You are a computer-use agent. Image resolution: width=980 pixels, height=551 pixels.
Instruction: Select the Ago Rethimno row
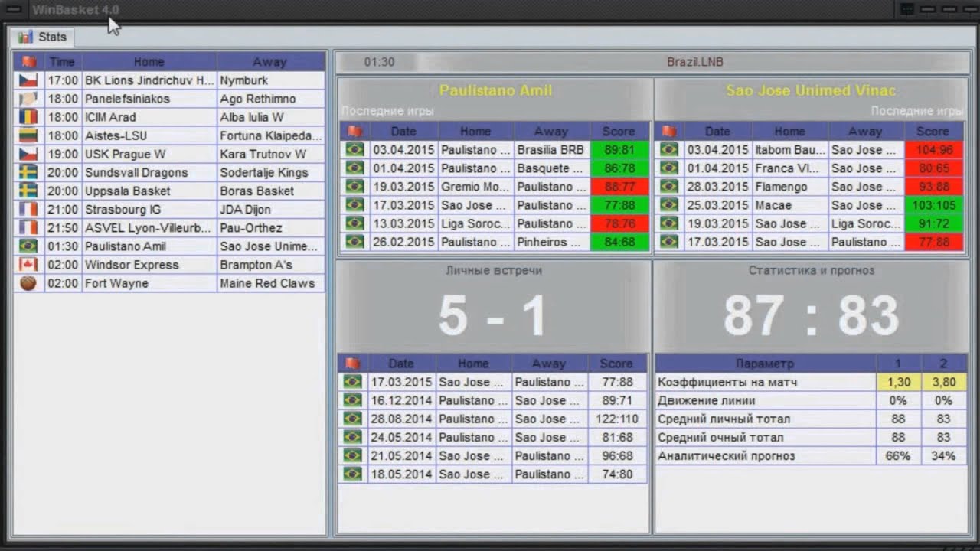click(x=169, y=99)
